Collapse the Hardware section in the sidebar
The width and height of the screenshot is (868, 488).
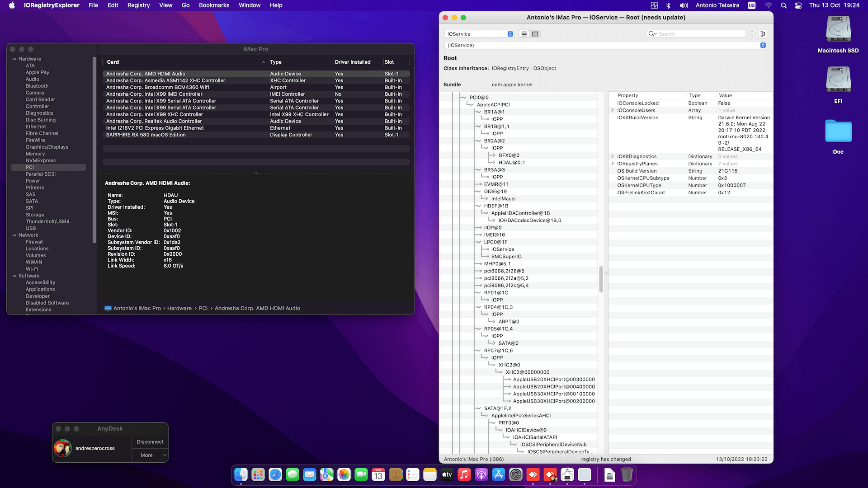[15, 59]
